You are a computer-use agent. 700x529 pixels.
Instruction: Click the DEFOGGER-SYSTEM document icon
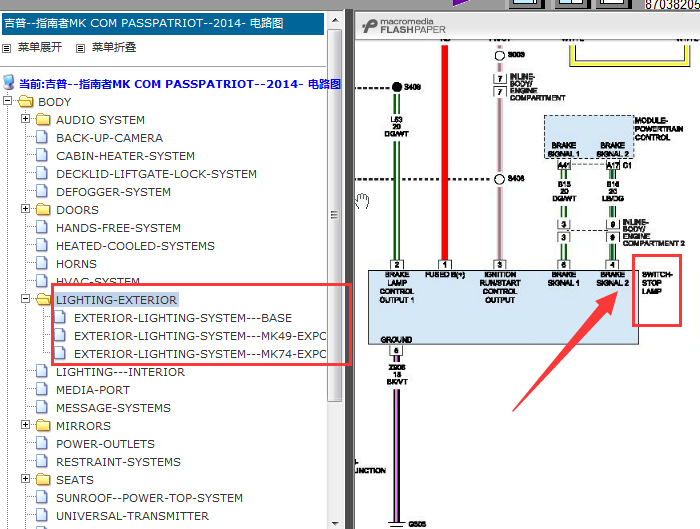tap(42, 191)
